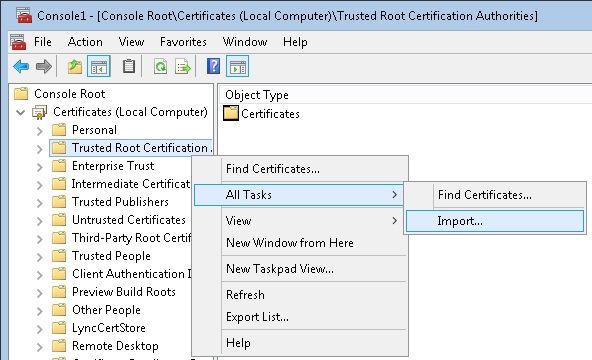The image size is (592, 360).
Task: Select the Client Authentication Issuers store
Action: coord(131,274)
